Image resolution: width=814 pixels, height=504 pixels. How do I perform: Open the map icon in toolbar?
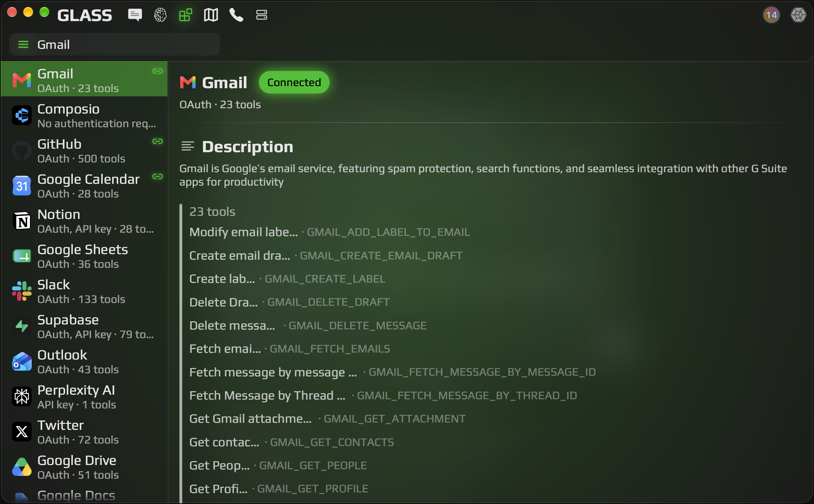(x=211, y=15)
